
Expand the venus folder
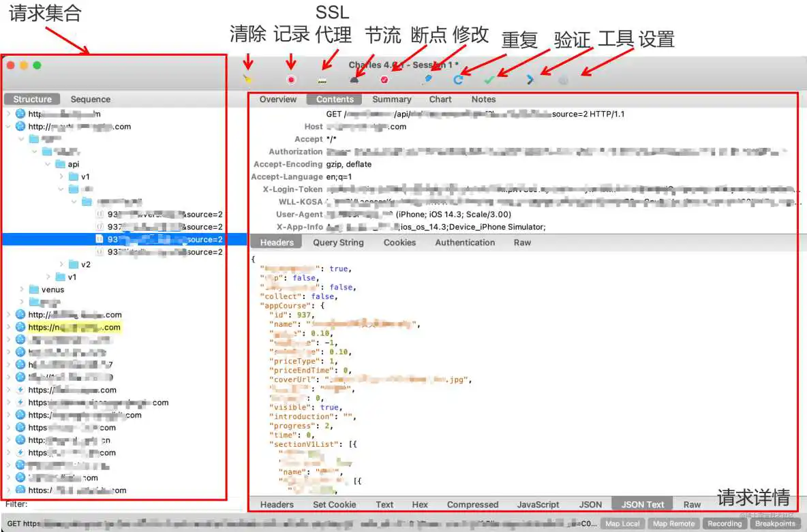click(22, 290)
